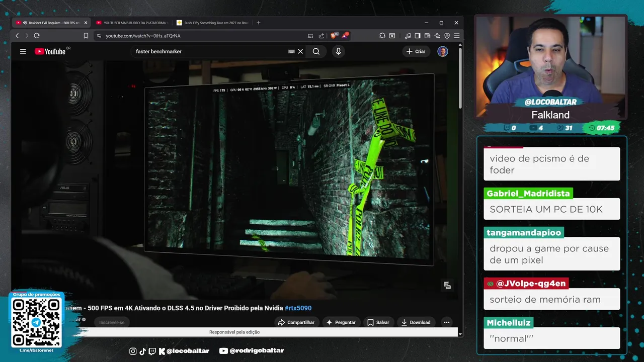Viewport: 644px width, 362px height.
Task: Go forward with the browser forward arrow
Action: pos(27,36)
